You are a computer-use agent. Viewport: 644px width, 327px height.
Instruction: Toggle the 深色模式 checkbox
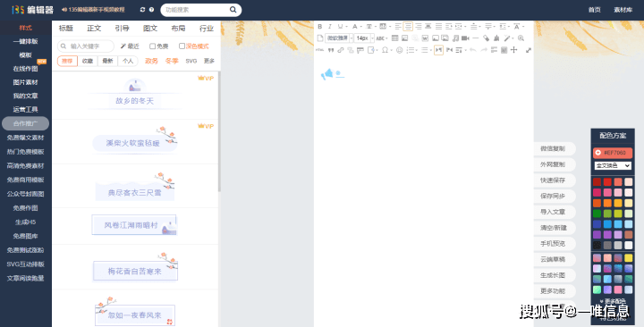pyautogui.click(x=182, y=46)
